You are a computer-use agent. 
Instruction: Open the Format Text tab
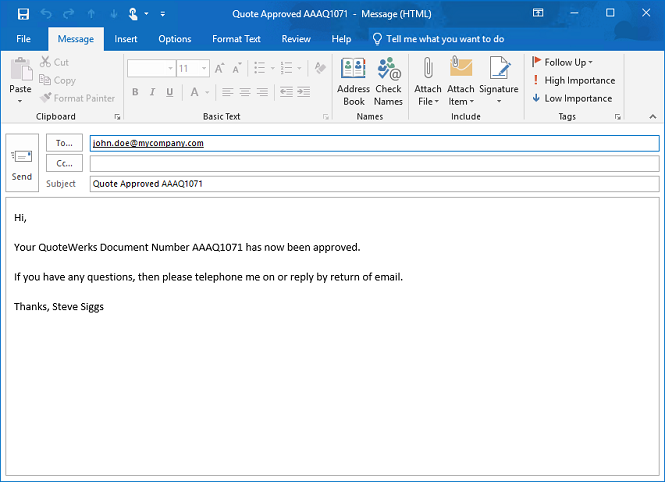(236, 39)
